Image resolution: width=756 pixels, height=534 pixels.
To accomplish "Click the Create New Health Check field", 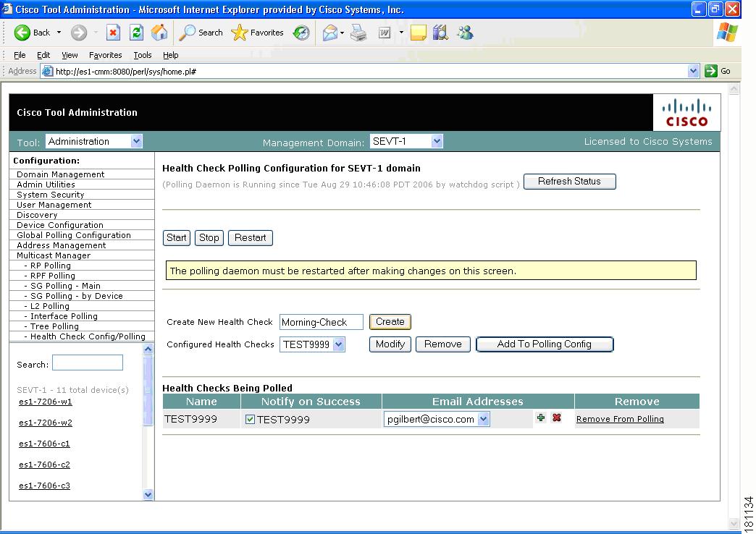I will pos(321,322).
